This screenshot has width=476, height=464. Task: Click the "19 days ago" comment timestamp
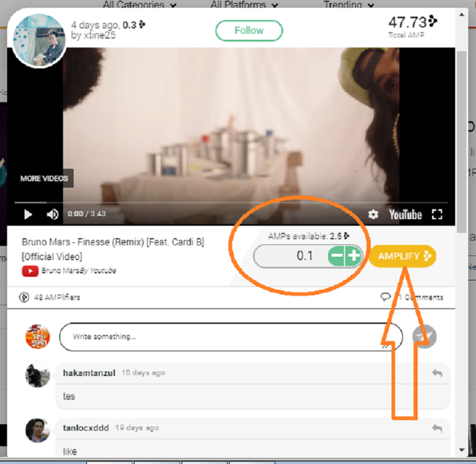(137, 428)
